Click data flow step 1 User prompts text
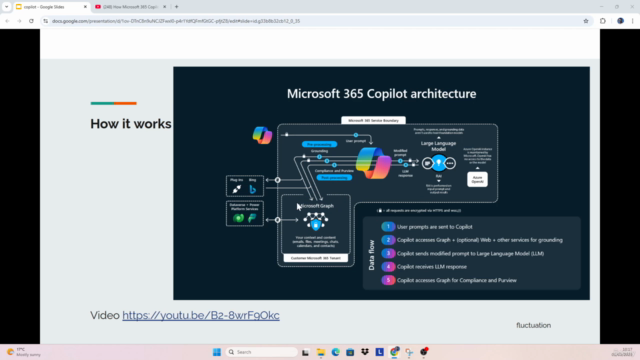Screen dimensions: 640x360 [434, 227]
